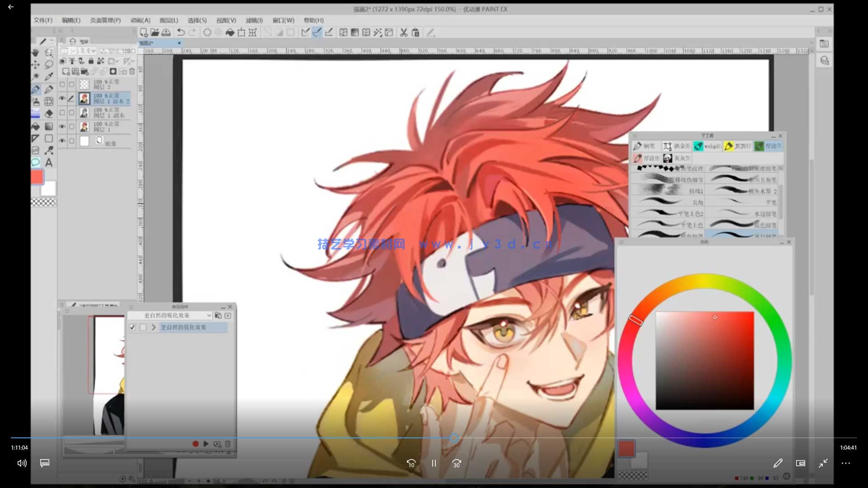
Task: Click the lock layer icon in the layer panel
Action: 91,61
